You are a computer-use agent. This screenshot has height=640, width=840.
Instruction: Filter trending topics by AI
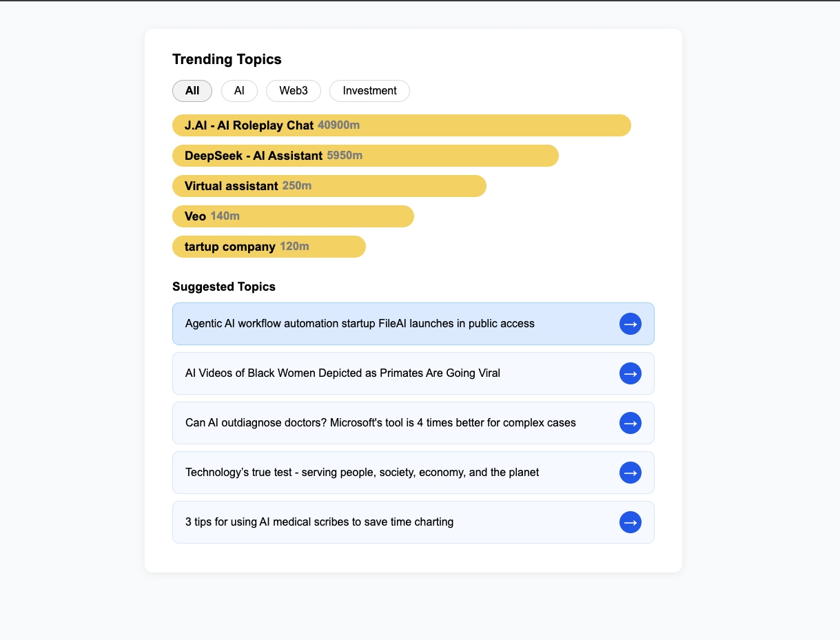coord(239,91)
